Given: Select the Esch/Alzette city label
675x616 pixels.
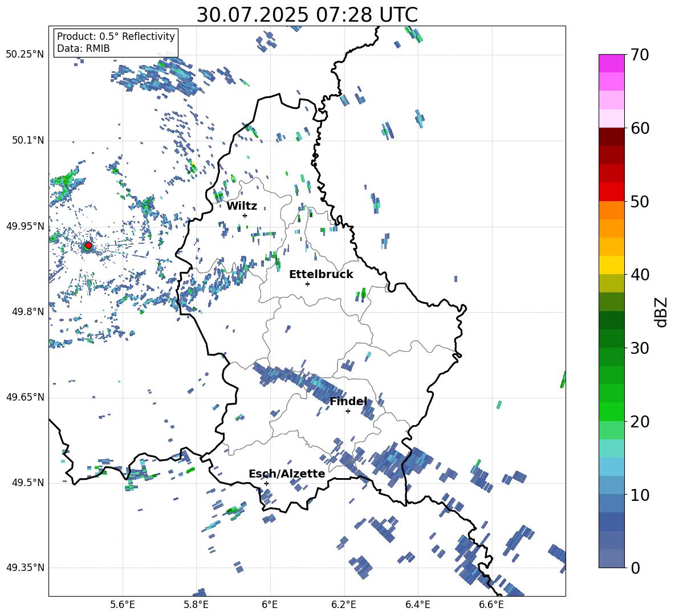Looking at the screenshot, I should tap(287, 474).
